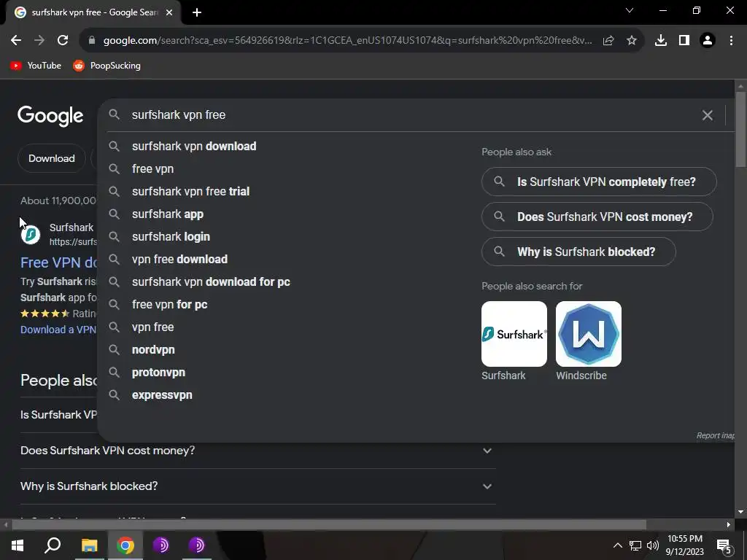This screenshot has width=747, height=560.
Task: Open a new tab with plus button
Action: [x=197, y=13]
